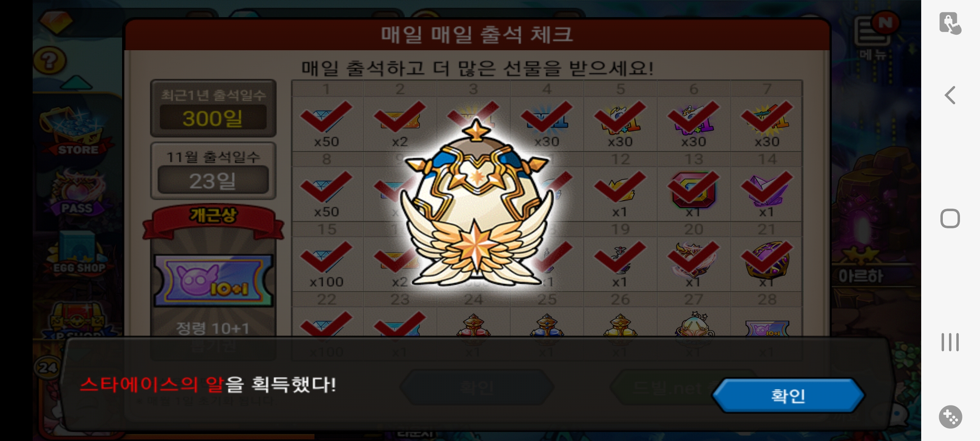Select the 10+1 spirit summon ticket reward
The image size is (980, 441).
click(x=213, y=281)
